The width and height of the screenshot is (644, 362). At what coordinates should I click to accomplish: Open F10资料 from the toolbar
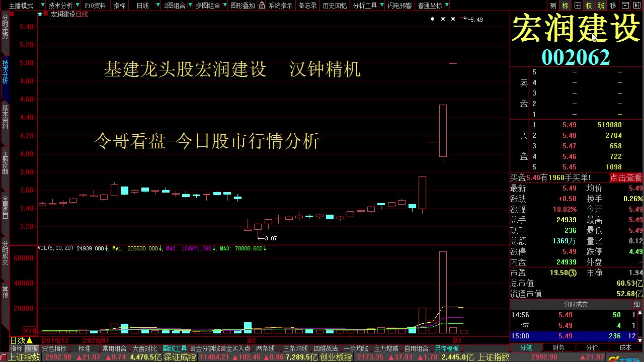pos(95,6)
